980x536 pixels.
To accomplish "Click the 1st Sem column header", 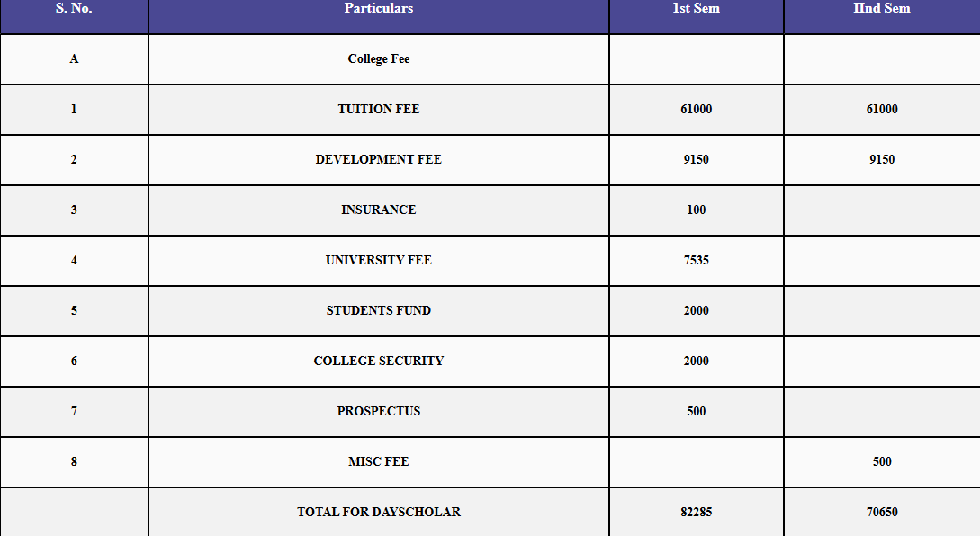I will pos(696,9).
